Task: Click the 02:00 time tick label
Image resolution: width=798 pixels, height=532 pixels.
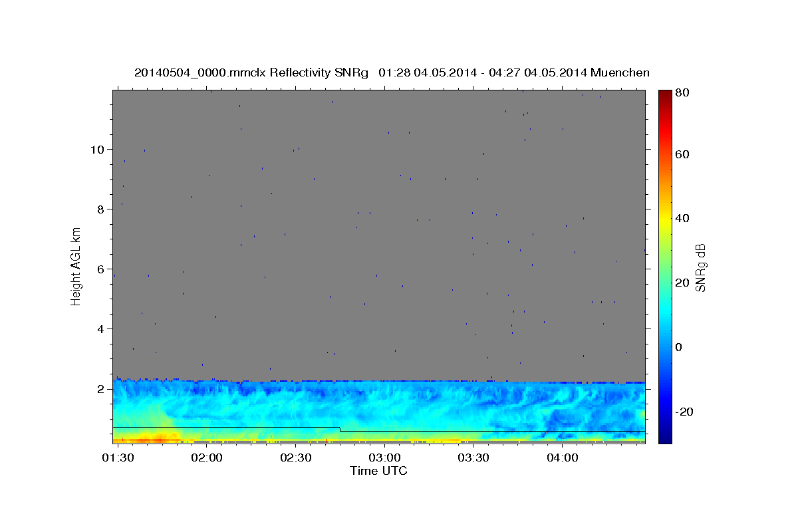Action: pos(206,458)
